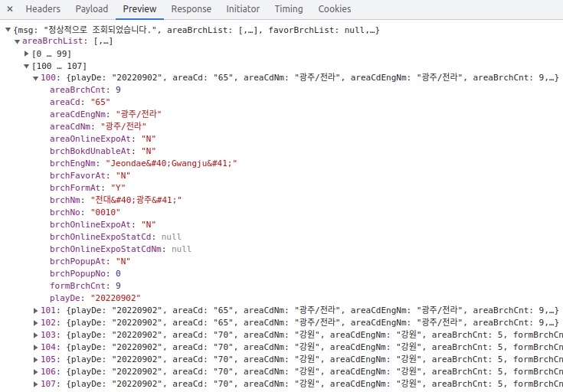Select the Preview tab

tap(139, 9)
